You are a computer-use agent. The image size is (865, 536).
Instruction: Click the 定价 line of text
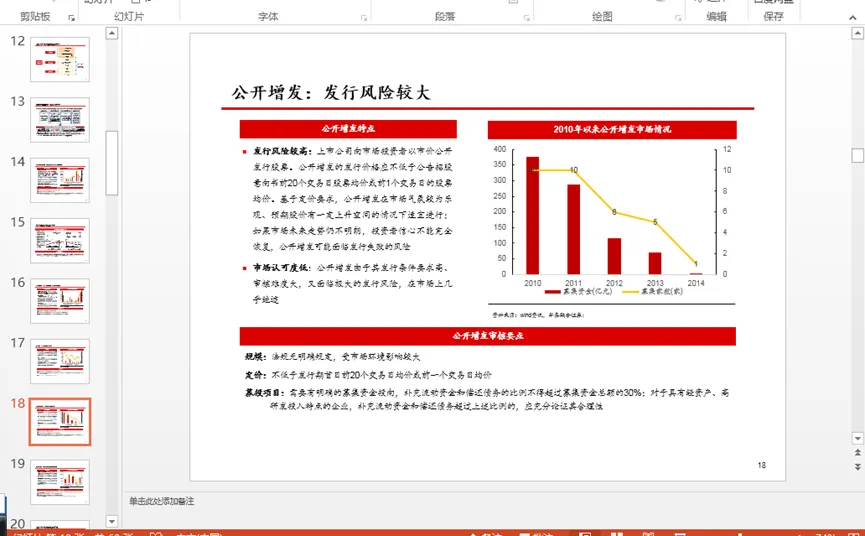click(368, 375)
